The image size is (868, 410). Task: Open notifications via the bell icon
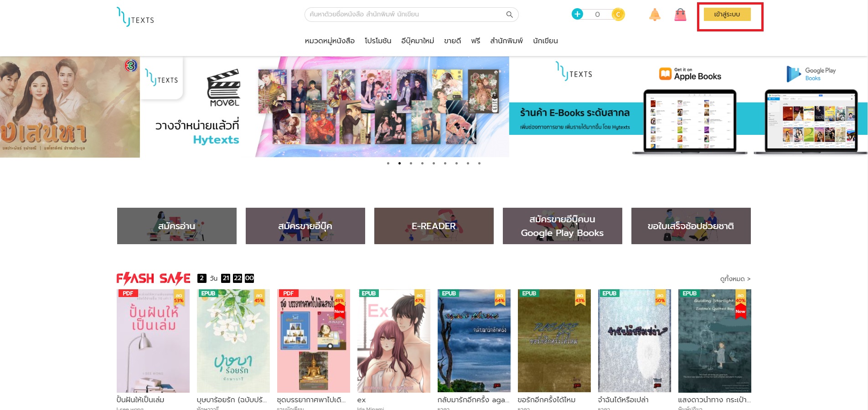[x=654, y=14]
